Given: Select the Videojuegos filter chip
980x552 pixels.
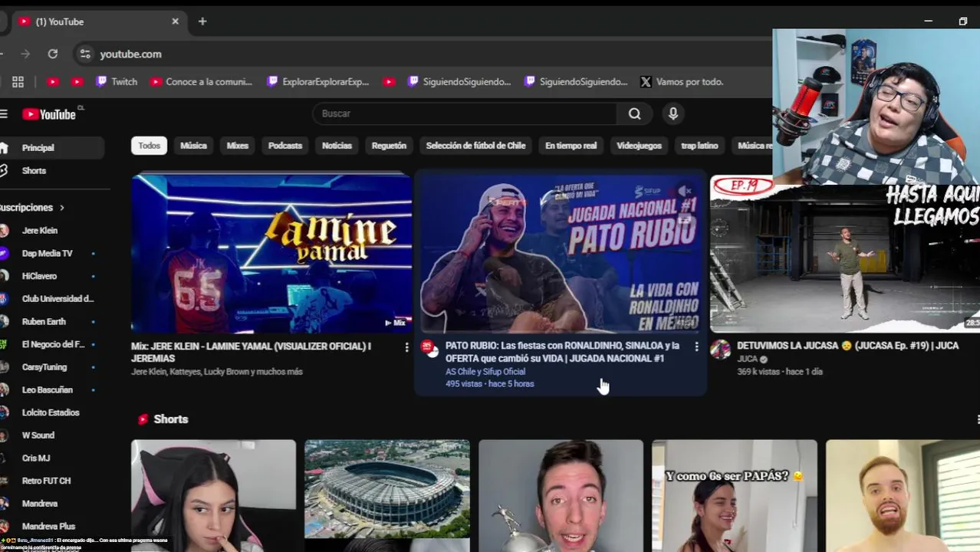Looking at the screenshot, I should tap(639, 146).
